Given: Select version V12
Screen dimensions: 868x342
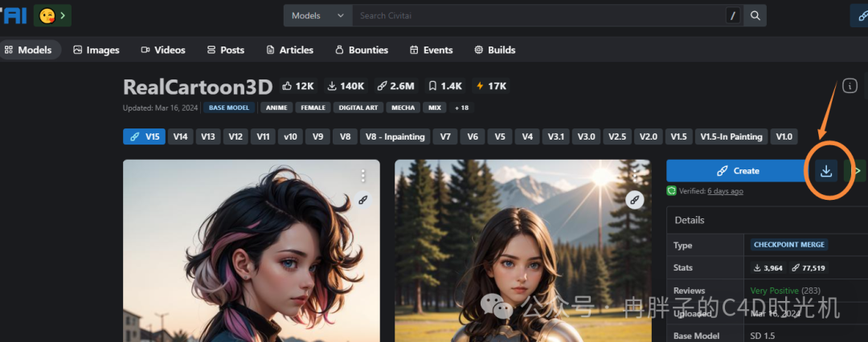Looking at the screenshot, I should [235, 136].
